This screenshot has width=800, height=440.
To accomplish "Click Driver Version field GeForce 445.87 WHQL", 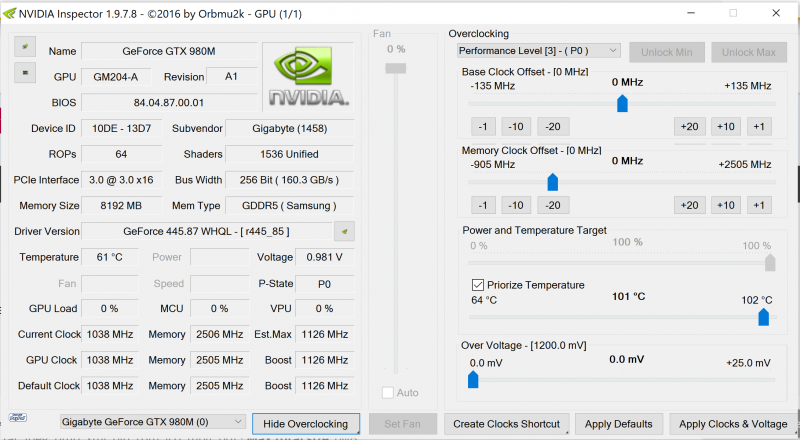I will coord(207,231).
